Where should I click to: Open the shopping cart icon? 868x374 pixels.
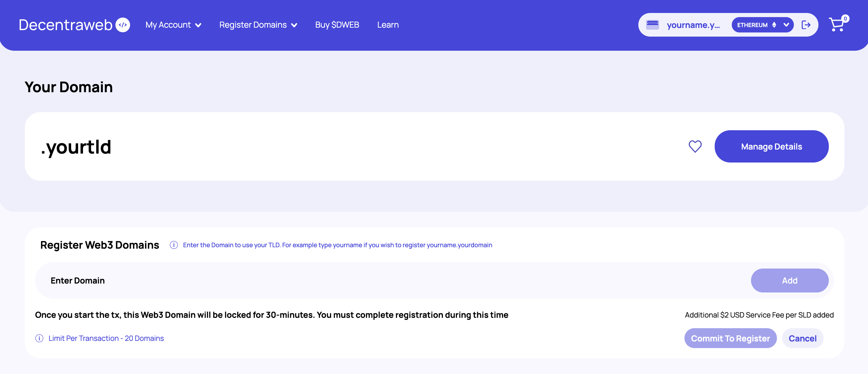(x=836, y=25)
